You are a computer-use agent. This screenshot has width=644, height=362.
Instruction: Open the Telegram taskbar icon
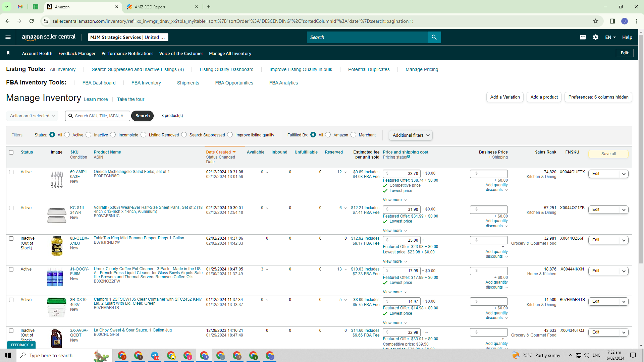(x=155, y=356)
